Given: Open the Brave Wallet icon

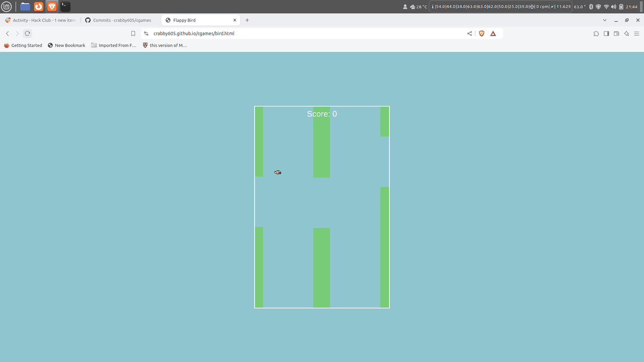Looking at the screenshot, I should coord(616,34).
